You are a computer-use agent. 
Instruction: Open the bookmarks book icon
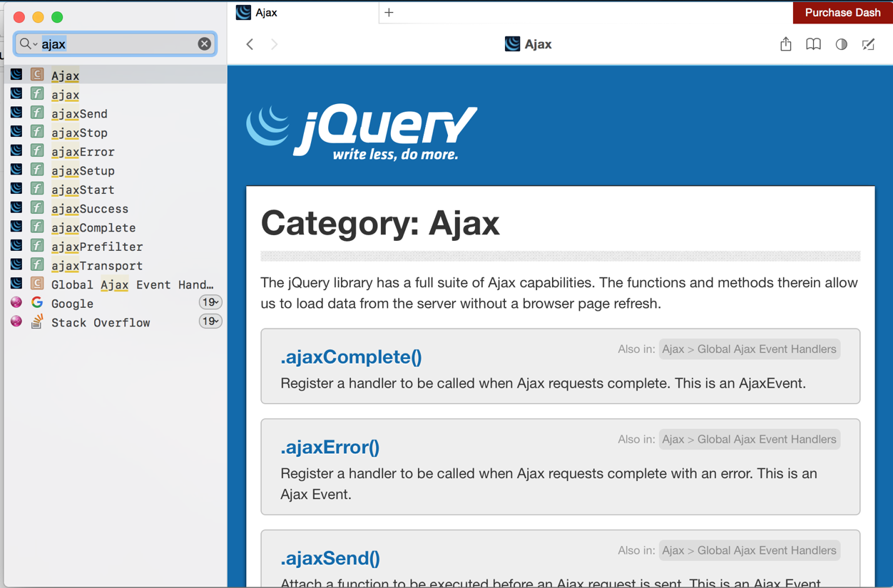click(x=813, y=44)
